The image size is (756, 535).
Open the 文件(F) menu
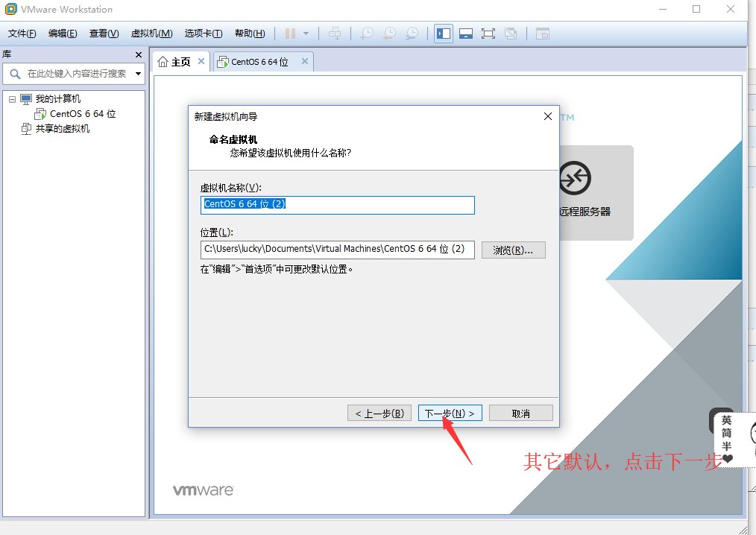(22, 34)
